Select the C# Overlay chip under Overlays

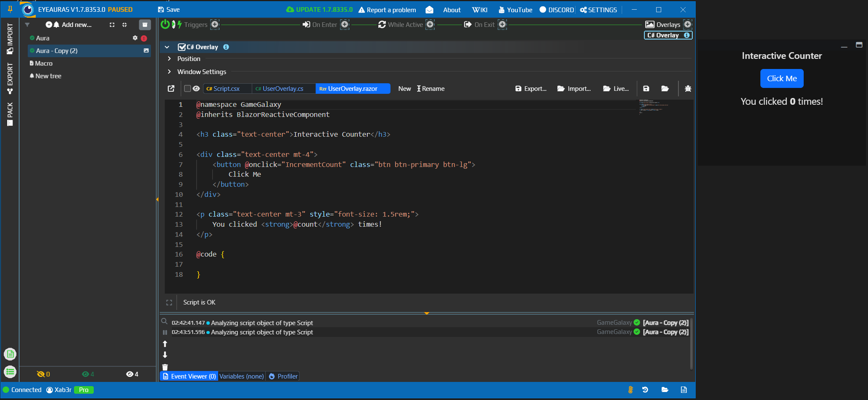[x=668, y=35]
